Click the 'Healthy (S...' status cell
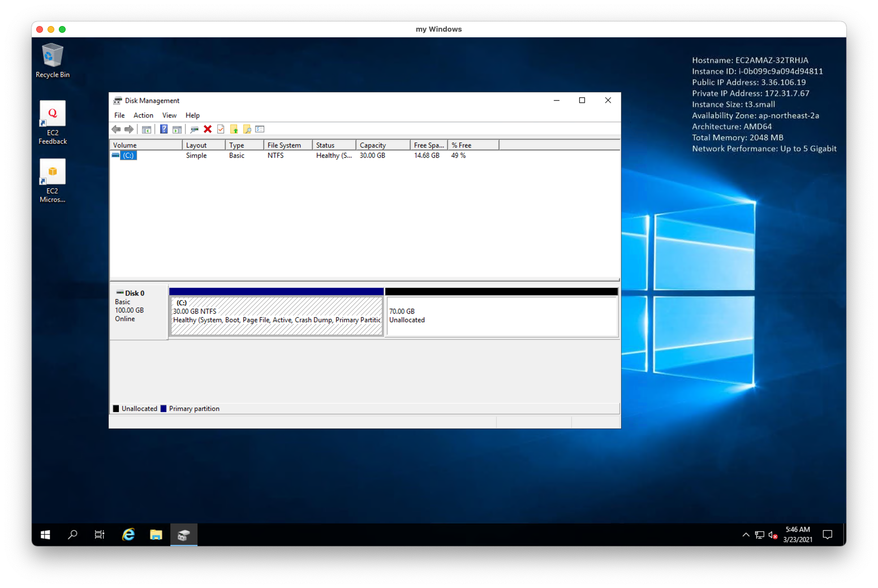878x588 pixels. point(334,155)
